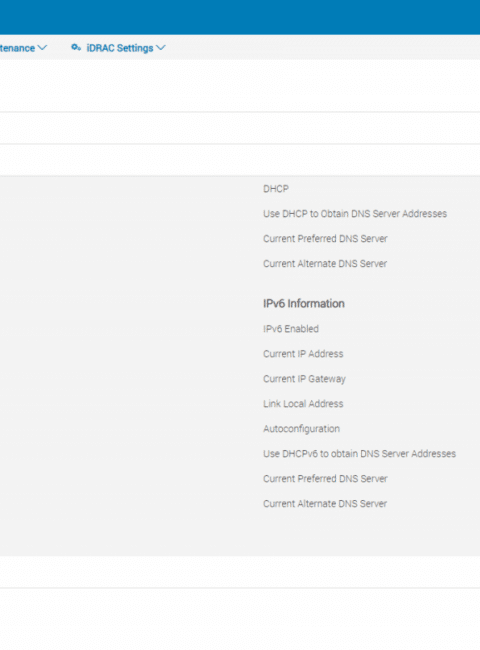Click the Current IP Address label
This screenshot has height=650, width=480.
click(303, 354)
